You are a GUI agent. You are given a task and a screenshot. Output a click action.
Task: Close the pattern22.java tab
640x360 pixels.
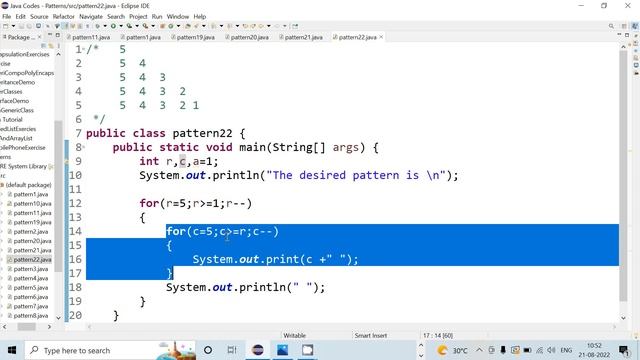(381, 37)
